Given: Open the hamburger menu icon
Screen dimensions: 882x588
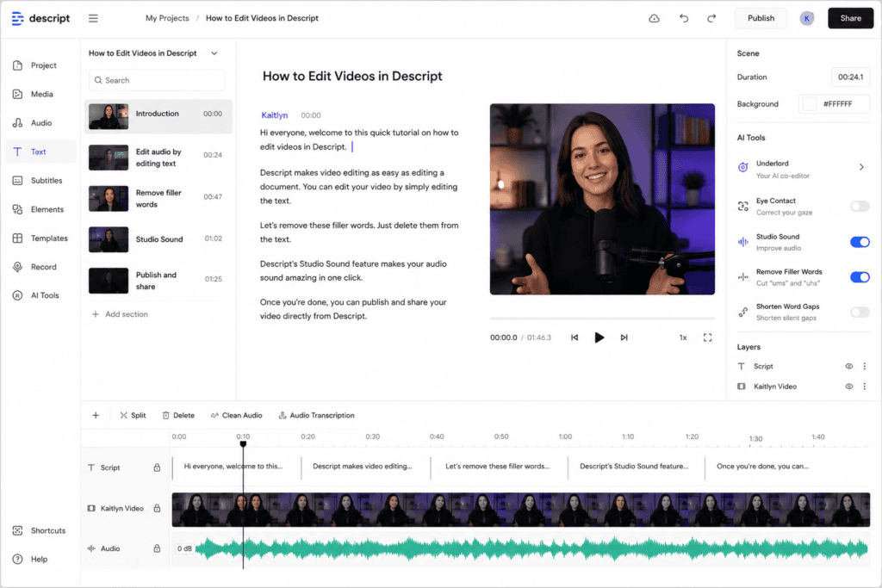Looking at the screenshot, I should [x=93, y=19].
